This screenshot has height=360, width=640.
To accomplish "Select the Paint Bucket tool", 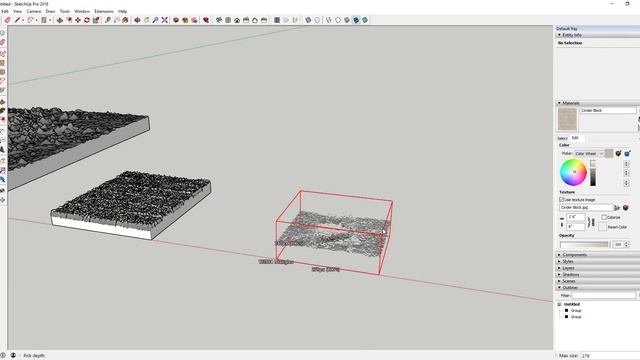I will 125,20.
